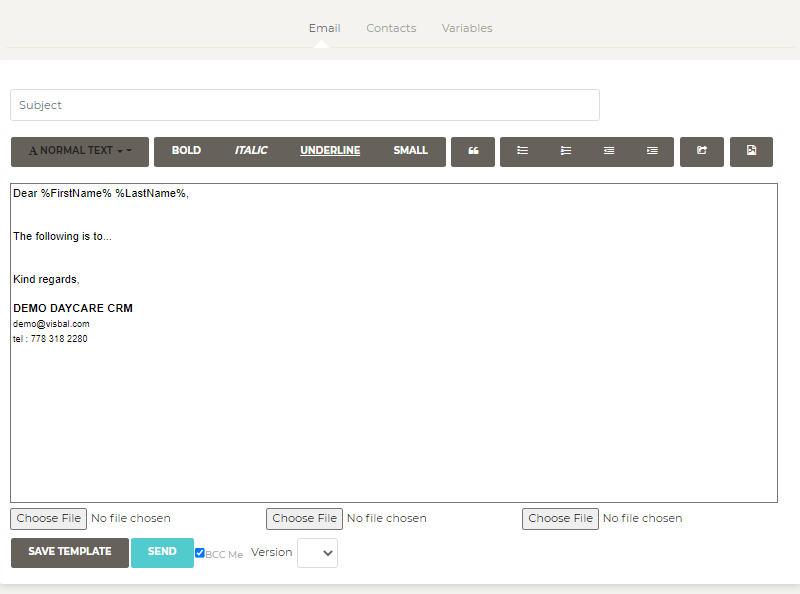Focus the Subject input field
This screenshot has height=594, width=800.
pyautogui.click(x=305, y=105)
